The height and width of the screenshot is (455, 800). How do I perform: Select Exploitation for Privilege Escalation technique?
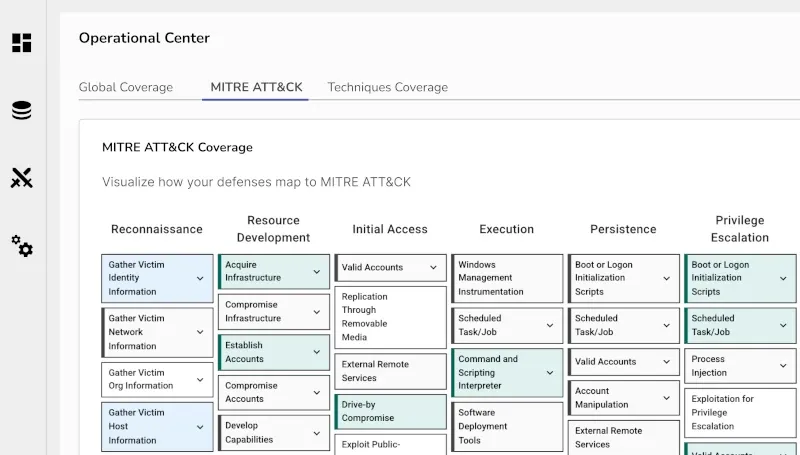(x=740, y=413)
